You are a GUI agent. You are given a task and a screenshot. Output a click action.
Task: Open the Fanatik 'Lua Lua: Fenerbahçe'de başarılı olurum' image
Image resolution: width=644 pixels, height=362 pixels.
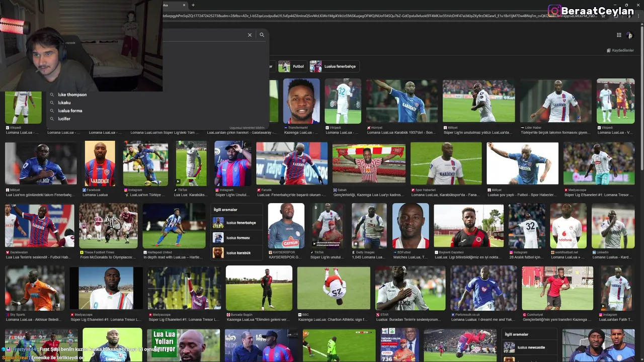pos(292,163)
